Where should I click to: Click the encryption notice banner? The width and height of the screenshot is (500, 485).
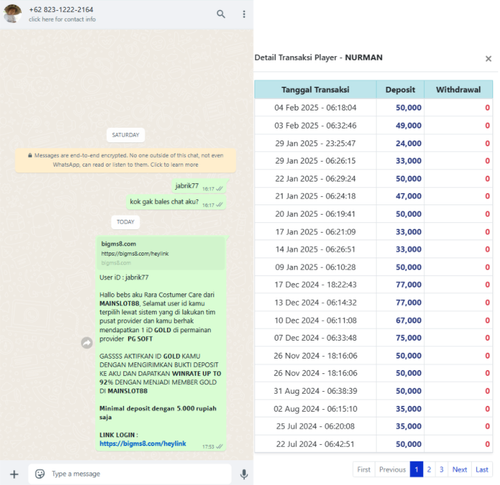click(126, 160)
